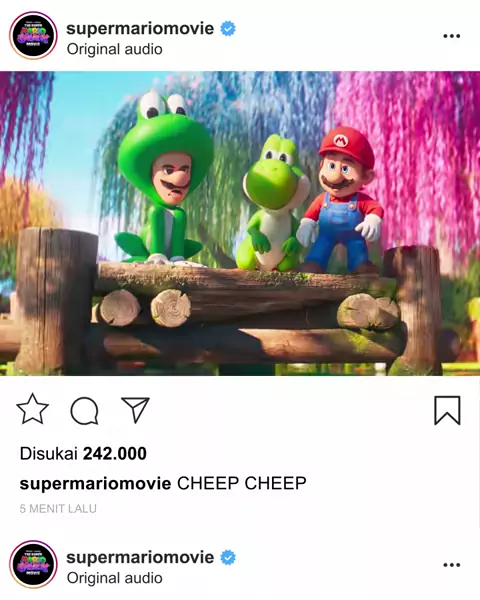Click the supermariomovie username in first header
480x600 pixels.
[140, 28]
